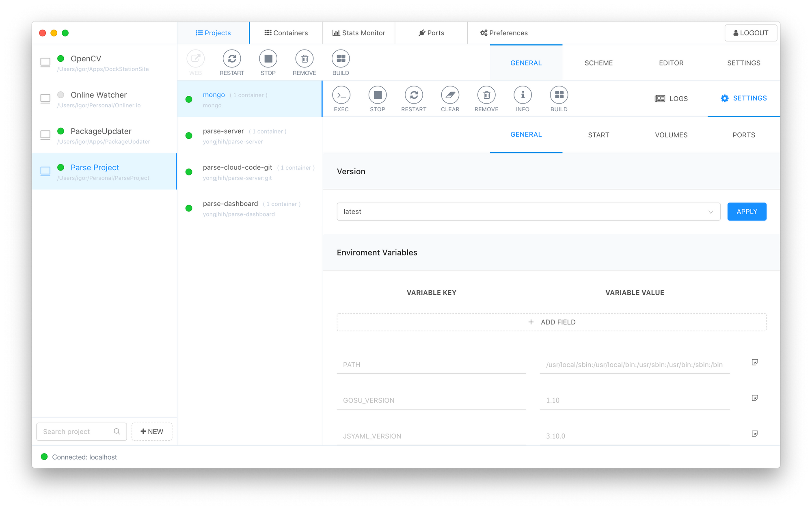
Task: Click the EXEC terminal icon for mongo
Action: (x=341, y=95)
